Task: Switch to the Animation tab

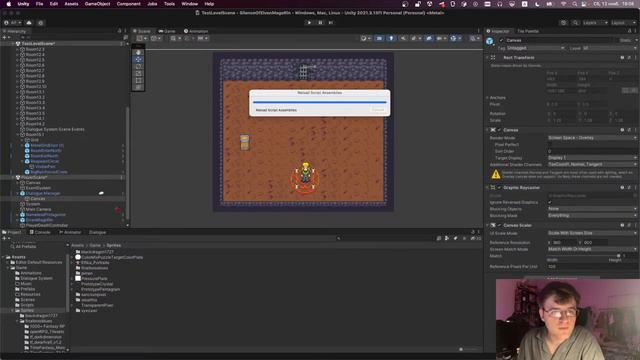Action: pyautogui.click(x=196, y=31)
